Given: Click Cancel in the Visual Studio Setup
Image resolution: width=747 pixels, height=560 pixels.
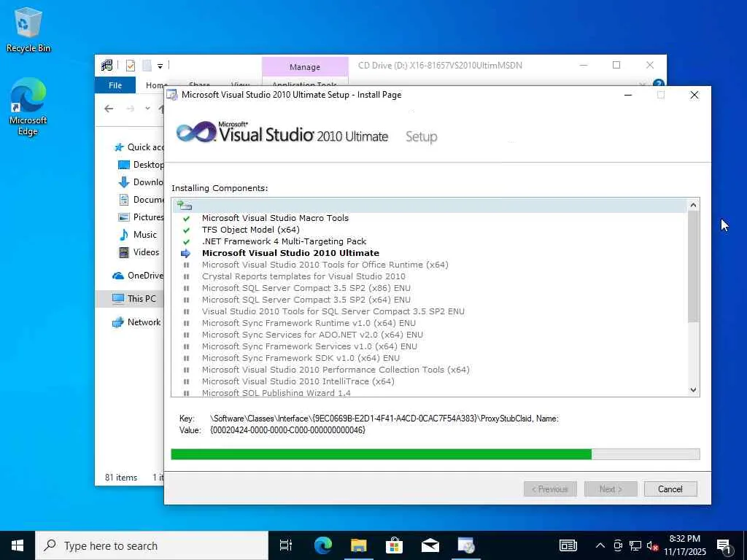Looking at the screenshot, I should [x=670, y=489].
